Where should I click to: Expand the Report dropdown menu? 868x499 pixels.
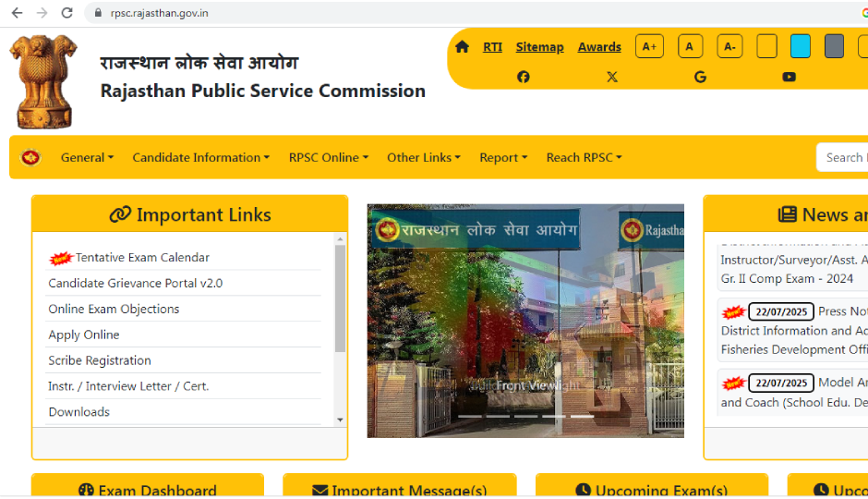click(x=503, y=157)
